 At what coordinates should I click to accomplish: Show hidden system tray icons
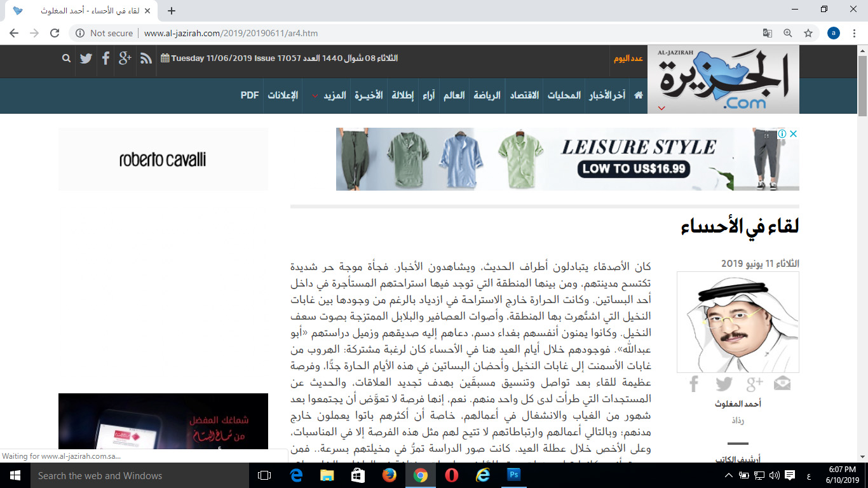coord(728,475)
